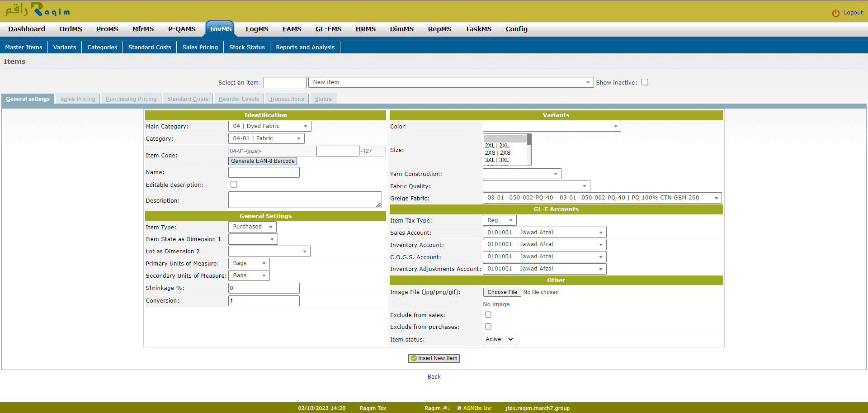Open Primary Units of Measure dropdown
The image size is (868, 413).
tap(249, 263)
